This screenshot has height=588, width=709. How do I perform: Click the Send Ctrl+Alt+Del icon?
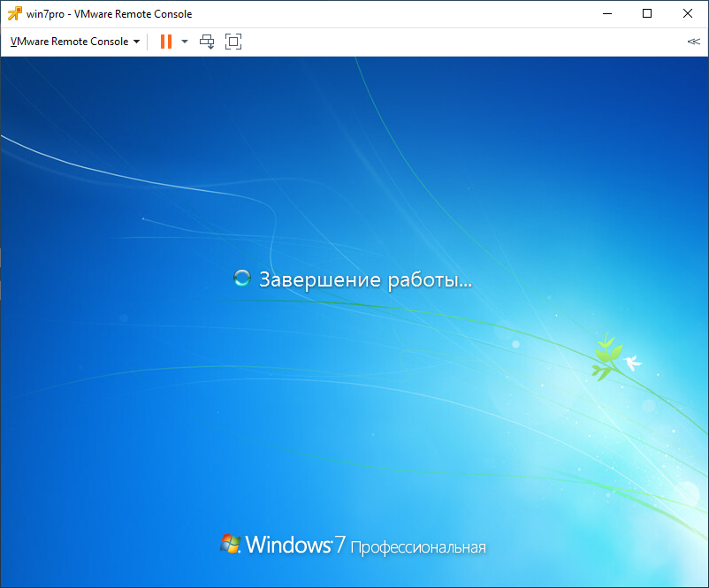tap(207, 42)
